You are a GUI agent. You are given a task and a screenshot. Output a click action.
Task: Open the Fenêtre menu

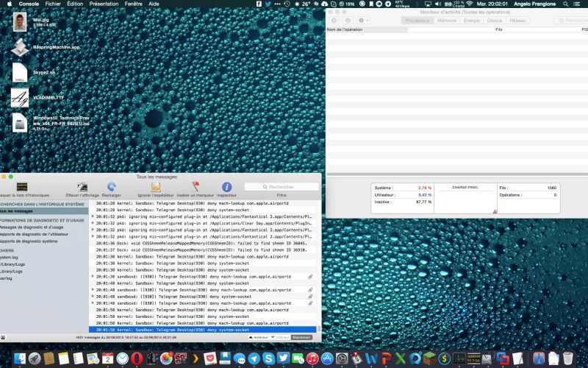pos(134,4)
